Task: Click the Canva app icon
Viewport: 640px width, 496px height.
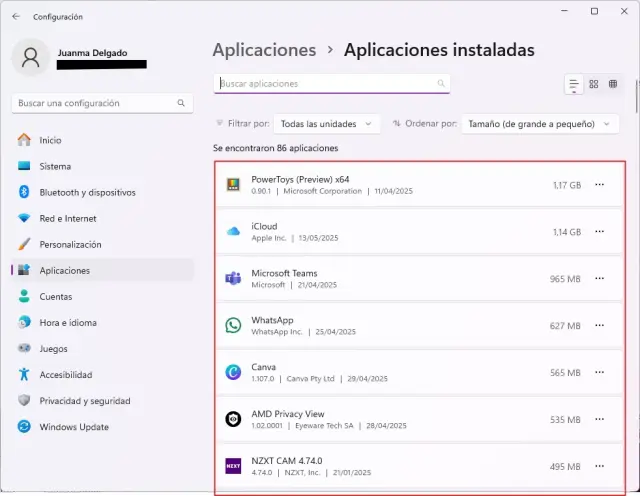Action: coord(233,372)
